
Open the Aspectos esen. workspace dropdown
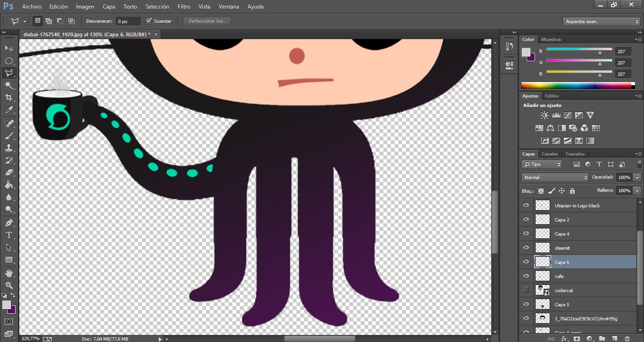coord(601,22)
